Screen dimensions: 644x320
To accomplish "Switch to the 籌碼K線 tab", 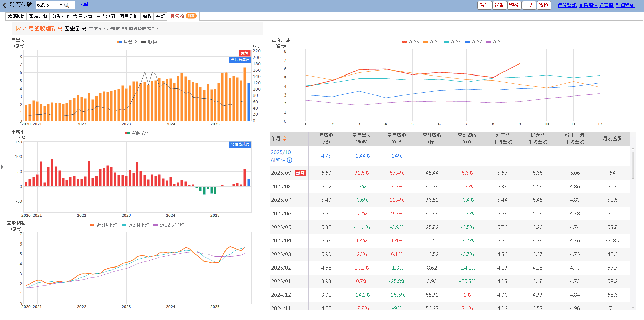I will pos(16,16).
